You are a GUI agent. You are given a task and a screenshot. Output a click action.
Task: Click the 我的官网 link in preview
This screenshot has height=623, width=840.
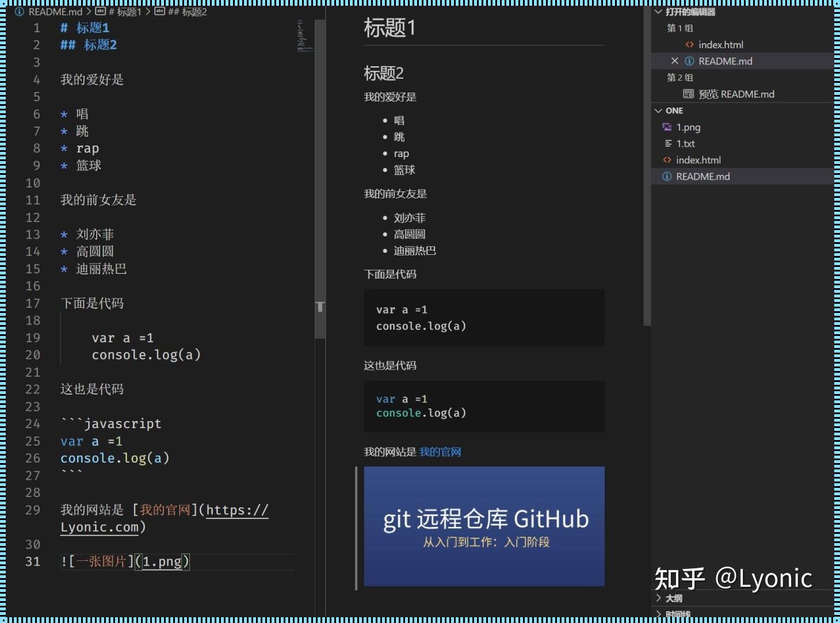pos(440,452)
